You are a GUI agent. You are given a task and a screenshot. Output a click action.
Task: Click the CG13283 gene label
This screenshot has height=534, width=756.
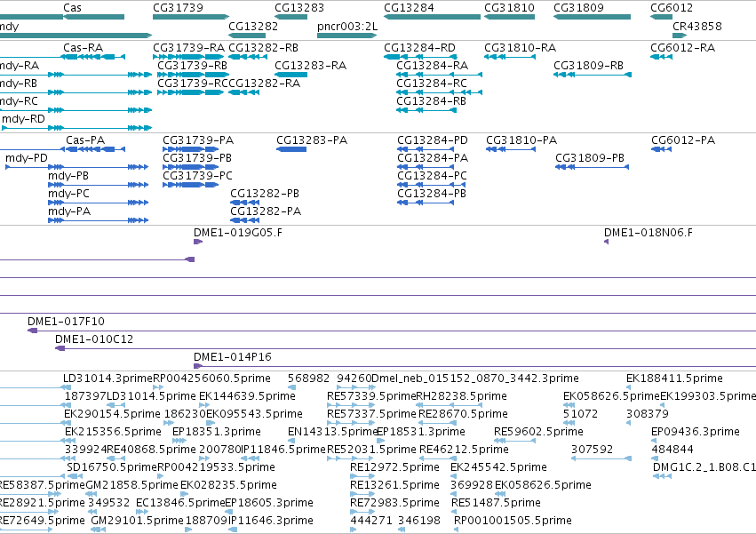(x=298, y=8)
